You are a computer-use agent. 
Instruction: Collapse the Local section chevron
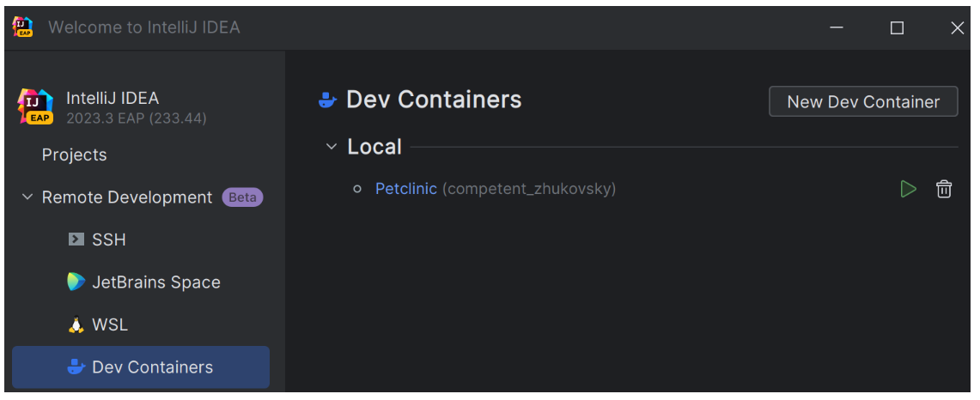332,147
